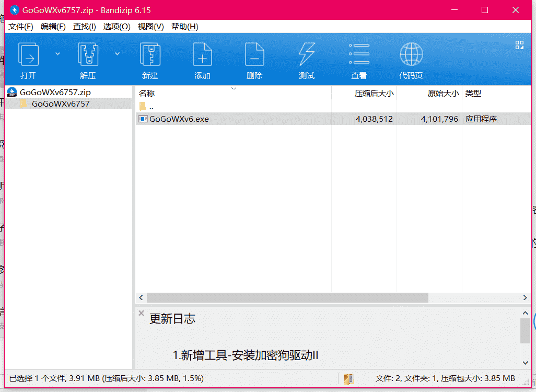This screenshot has height=392, width=536.
Task: Click the Open (打开) toolbar icon
Action: click(28, 54)
